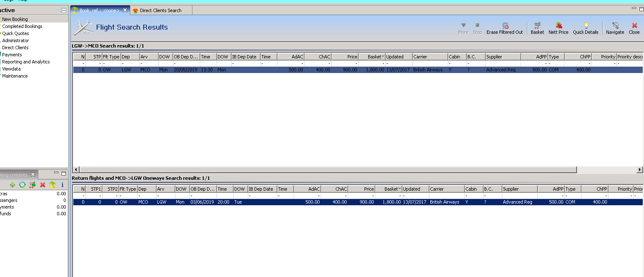Open Viewdata in sidebar
The width and height of the screenshot is (644, 277).
pyautogui.click(x=11, y=69)
